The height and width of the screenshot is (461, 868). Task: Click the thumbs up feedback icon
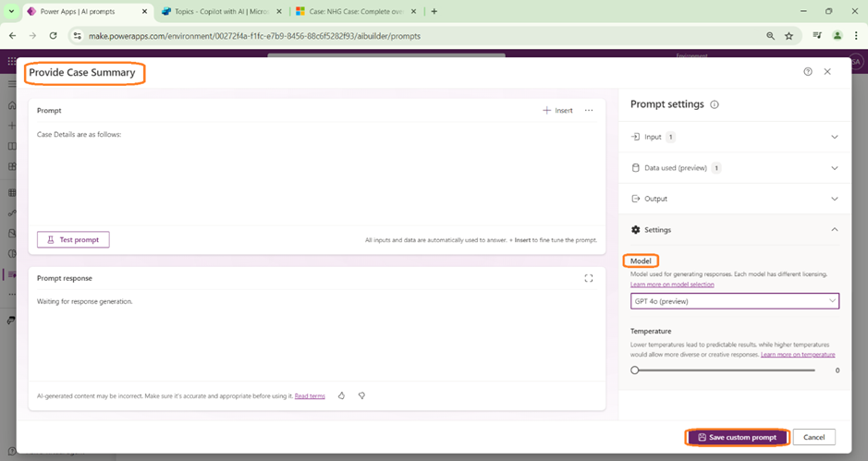point(341,395)
